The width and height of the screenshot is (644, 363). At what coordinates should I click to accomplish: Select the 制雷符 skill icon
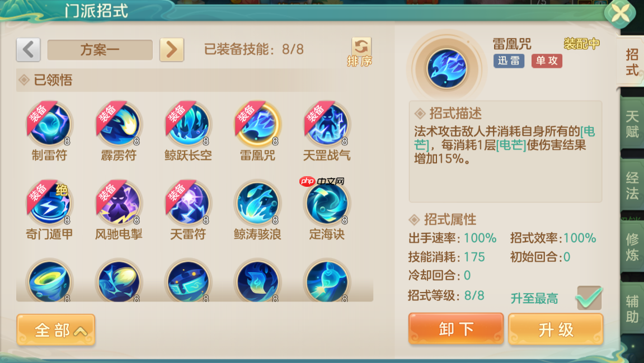coord(50,124)
